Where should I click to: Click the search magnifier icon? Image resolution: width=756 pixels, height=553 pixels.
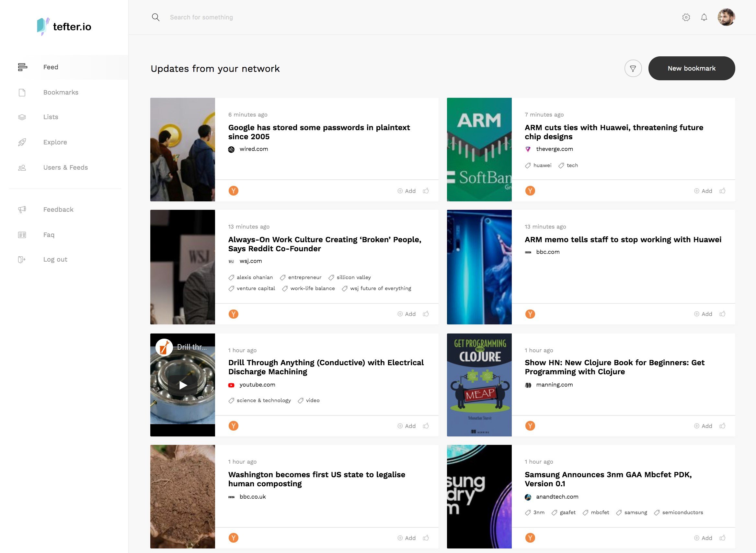tap(156, 17)
